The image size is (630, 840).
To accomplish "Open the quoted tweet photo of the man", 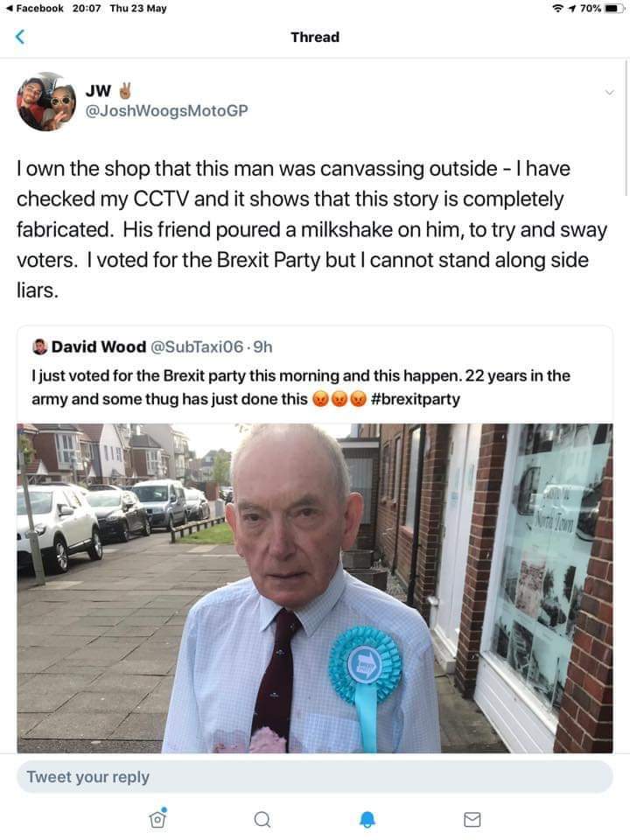I will coord(315,588).
